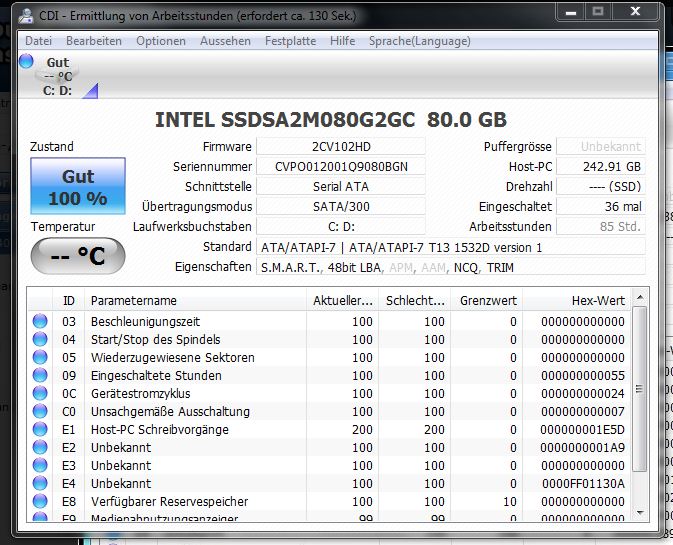Click the INTEL SSDSA2M080G2GC 80.0 GB title

click(330, 120)
